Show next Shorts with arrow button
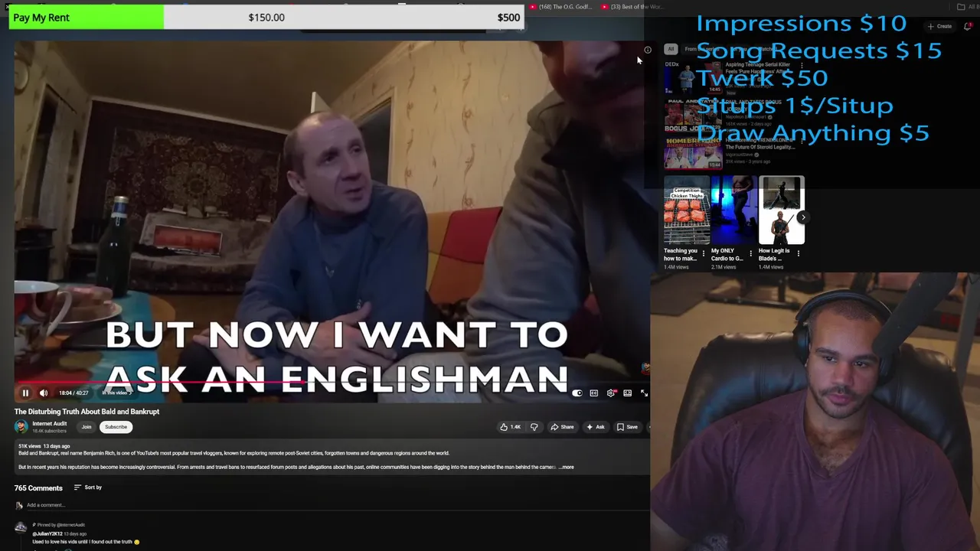 (802, 217)
